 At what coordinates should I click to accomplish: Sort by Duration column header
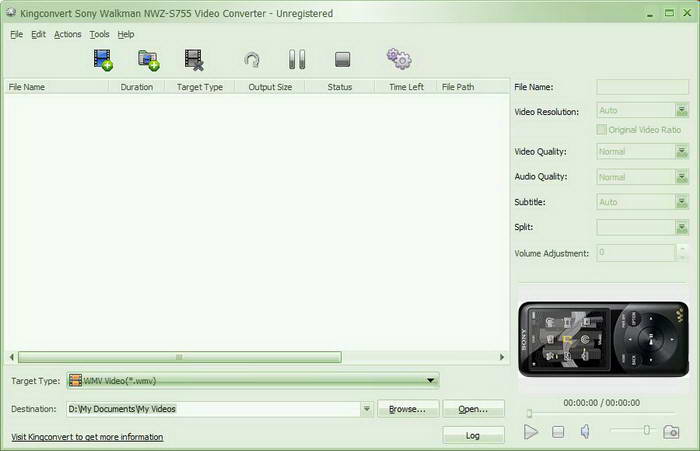[x=137, y=87]
